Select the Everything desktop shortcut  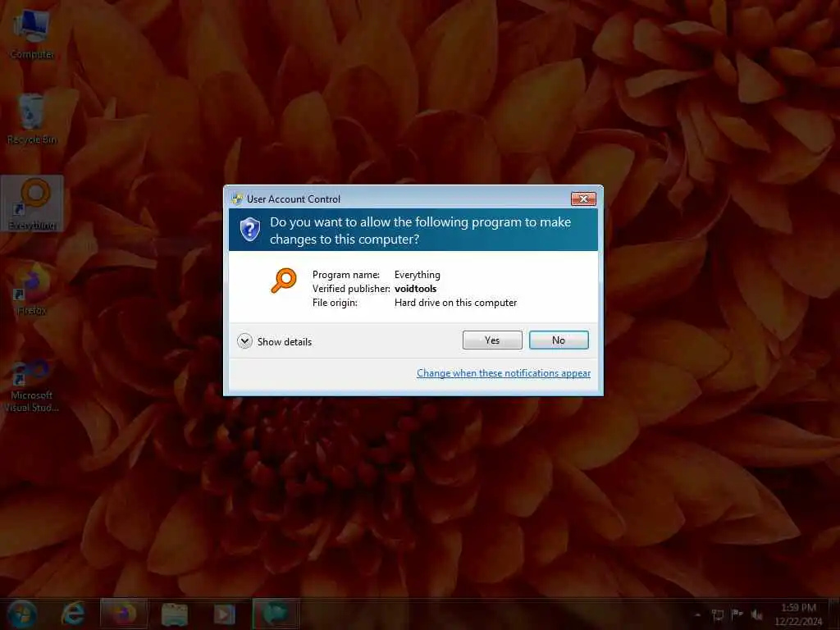coord(32,203)
